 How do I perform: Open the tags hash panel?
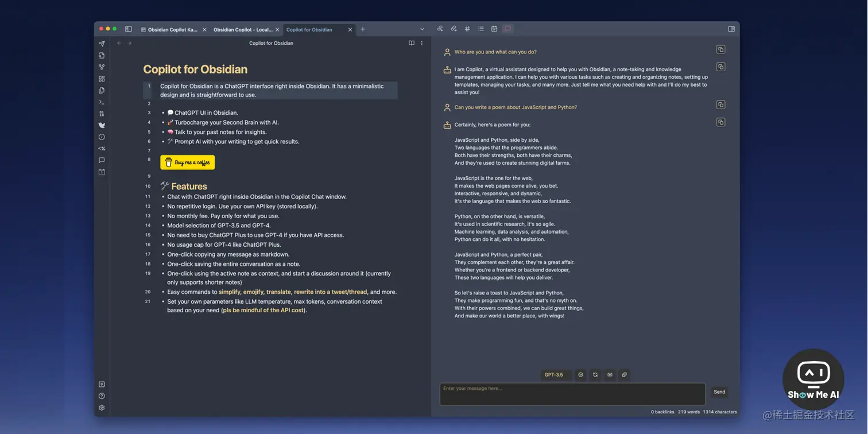click(x=467, y=29)
